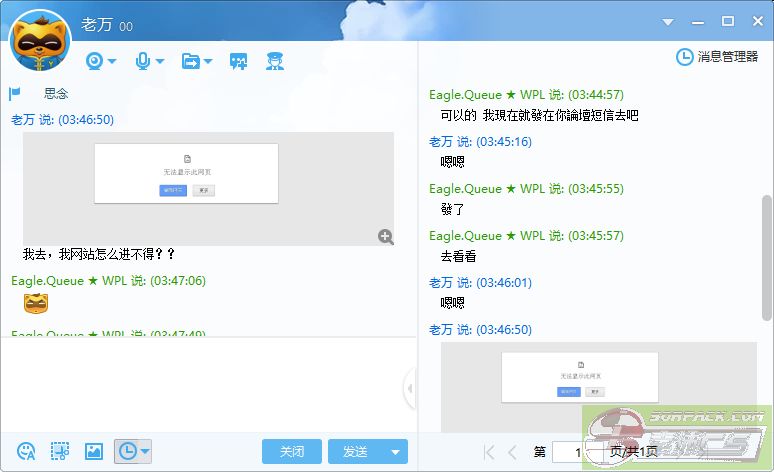The height and width of the screenshot is (472, 774).
Task: Open microphone options dropdown arrow
Action: [x=160, y=61]
